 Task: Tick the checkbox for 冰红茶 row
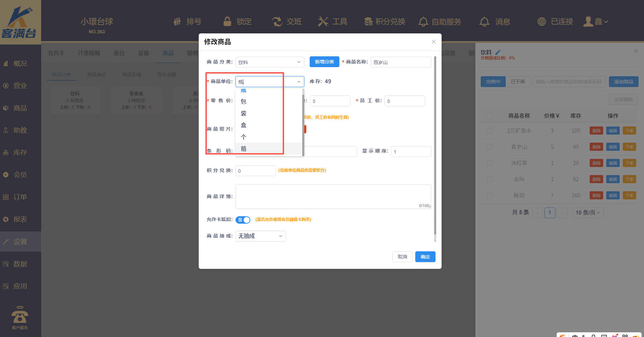click(x=489, y=163)
